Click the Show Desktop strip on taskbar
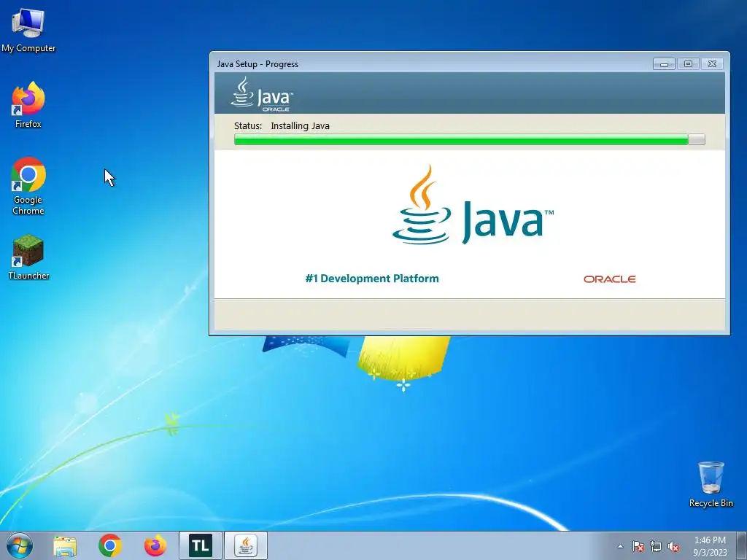Viewport: 747px width, 560px height. (743, 545)
